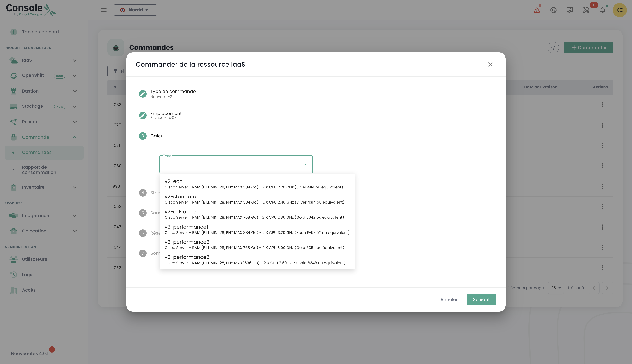Open the feedback chat icon
Image resolution: width=632 pixels, height=364 pixels.
(x=570, y=10)
